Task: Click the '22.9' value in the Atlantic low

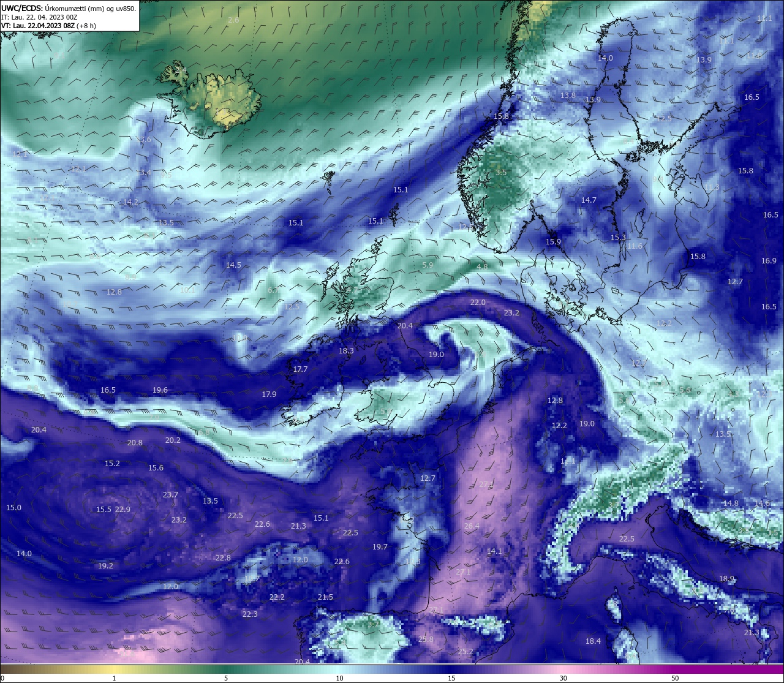Action: pyautogui.click(x=123, y=510)
